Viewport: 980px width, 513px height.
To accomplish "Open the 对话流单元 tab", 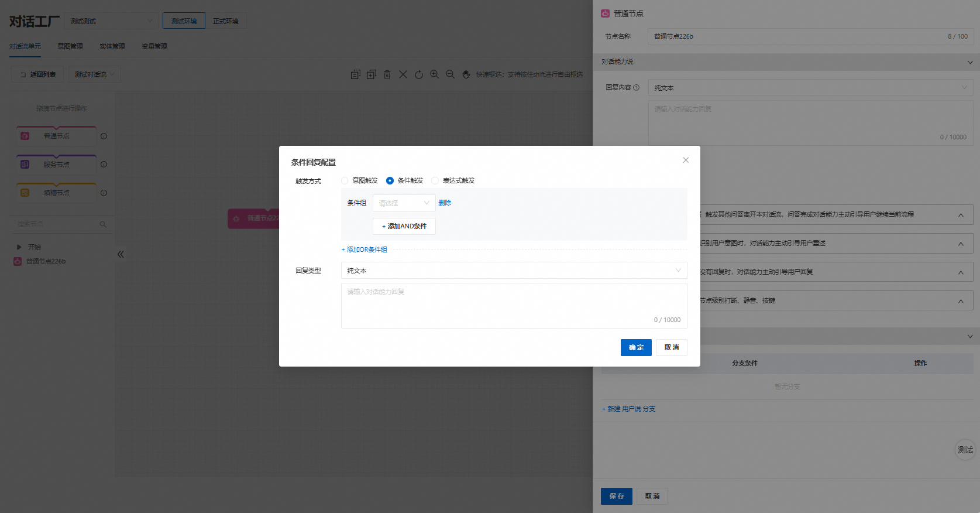I will pyautogui.click(x=25, y=46).
